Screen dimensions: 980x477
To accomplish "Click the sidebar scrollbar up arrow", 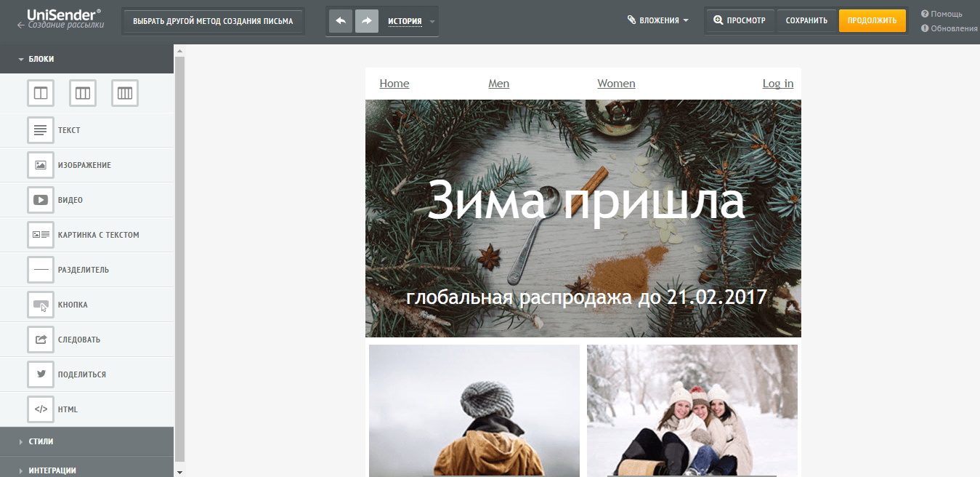I will pyautogui.click(x=180, y=50).
